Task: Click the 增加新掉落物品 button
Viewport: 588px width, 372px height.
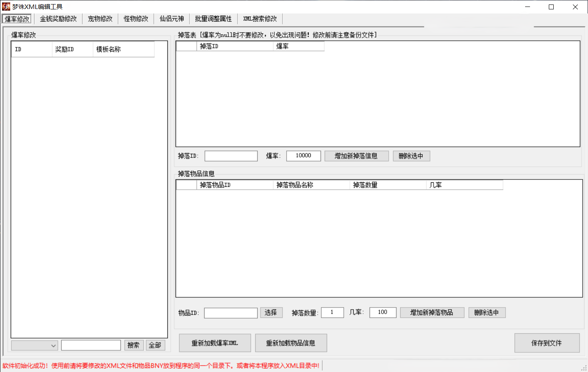Action: (432, 312)
